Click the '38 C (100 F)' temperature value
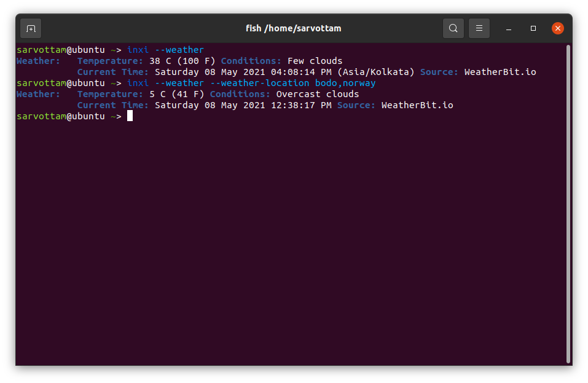 click(182, 61)
